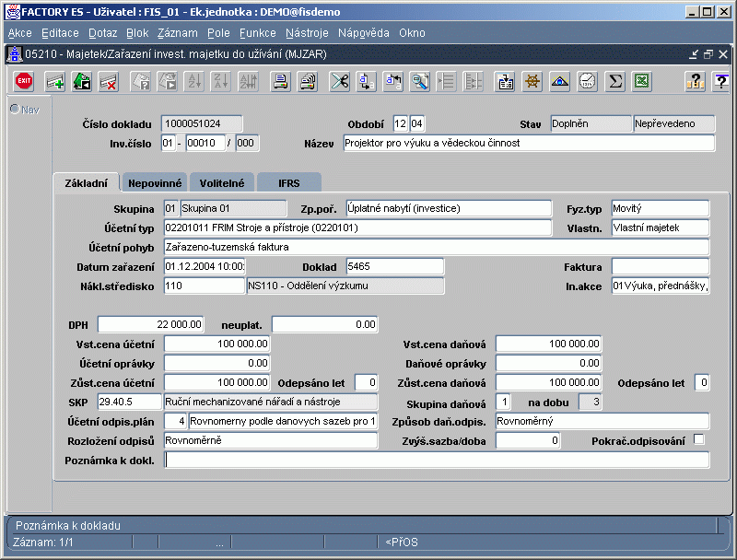Click the form import icon with down arrow
The image size is (737, 560).
pyautogui.click(x=505, y=81)
